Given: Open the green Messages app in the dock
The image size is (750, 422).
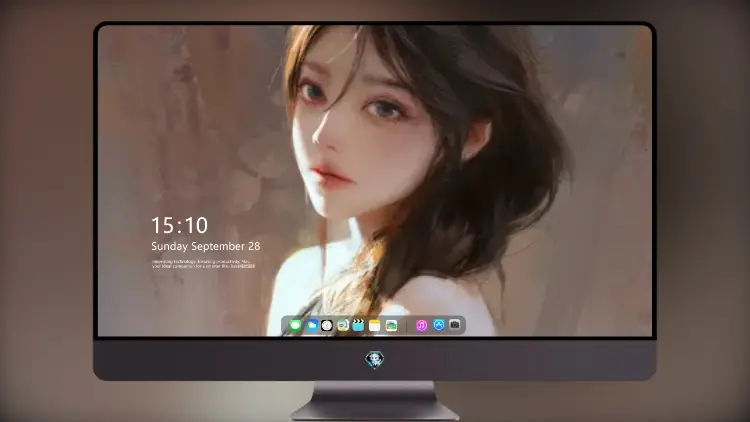Looking at the screenshot, I should [296, 325].
